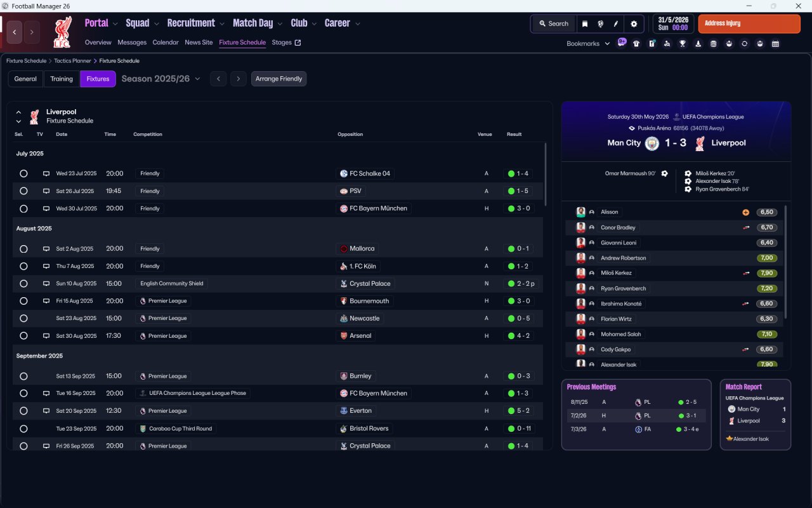Open the globe icon in the top toolbar

coord(600,24)
